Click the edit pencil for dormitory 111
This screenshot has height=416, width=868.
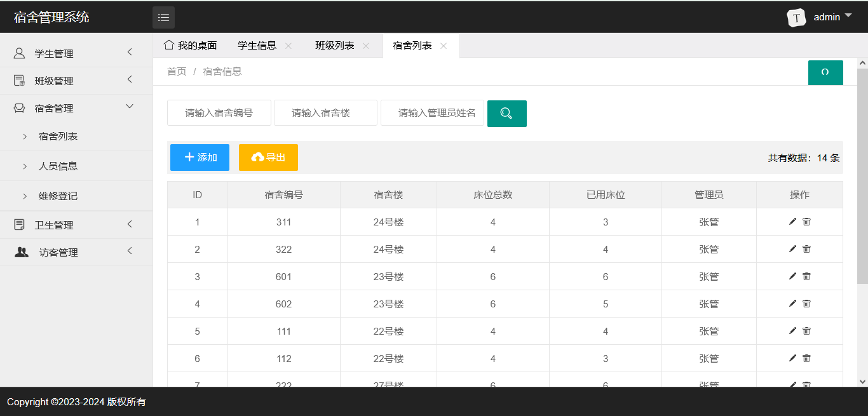(x=792, y=331)
